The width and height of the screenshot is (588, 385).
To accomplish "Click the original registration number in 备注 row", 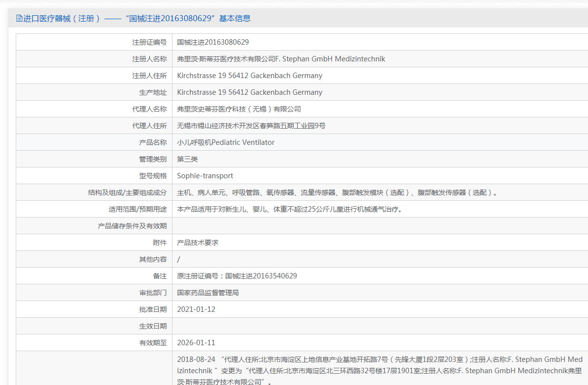I will coord(237,276).
